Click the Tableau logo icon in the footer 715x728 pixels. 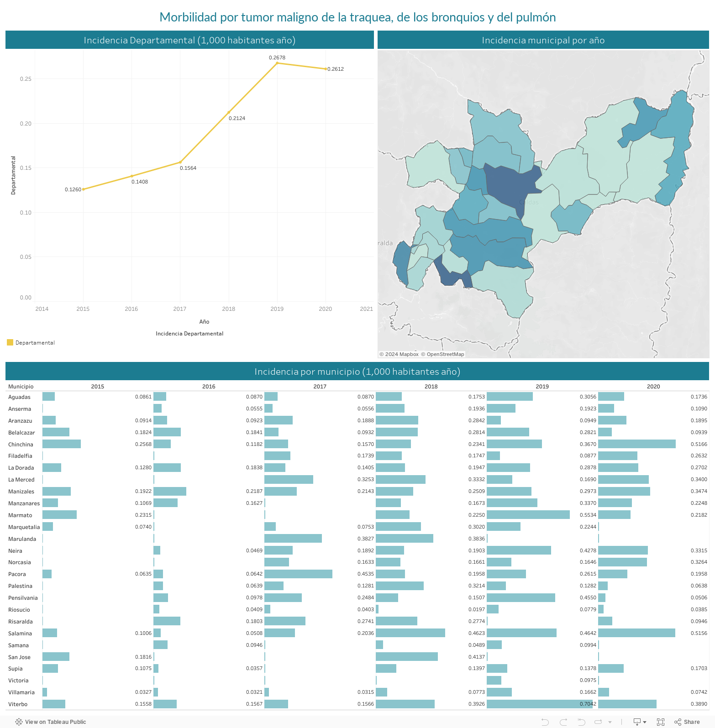(x=19, y=722)
